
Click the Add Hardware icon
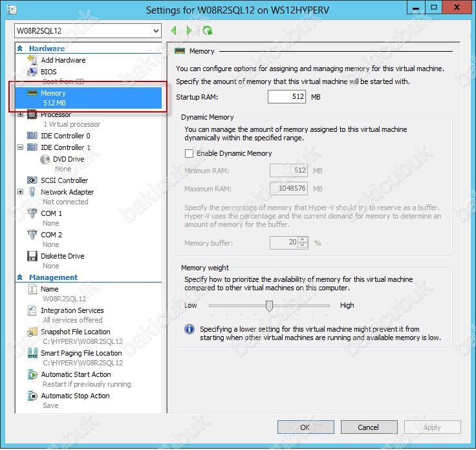click(32, 59)
